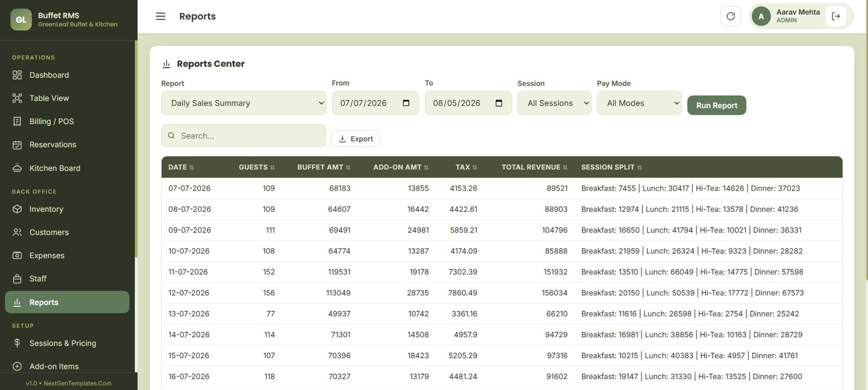Click buffet amount 64607

[x=339, y=209]
